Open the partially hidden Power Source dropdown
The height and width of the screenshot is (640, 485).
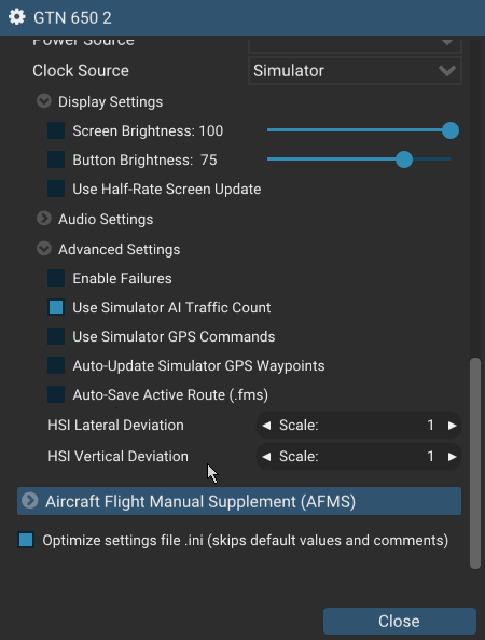coord(355,45)
